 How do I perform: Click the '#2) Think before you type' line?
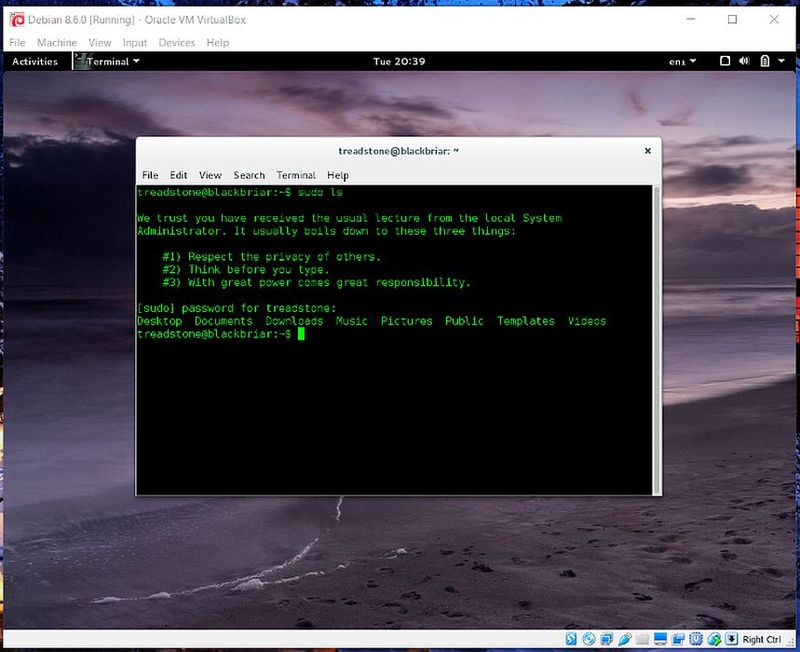[x=246, y=269]
